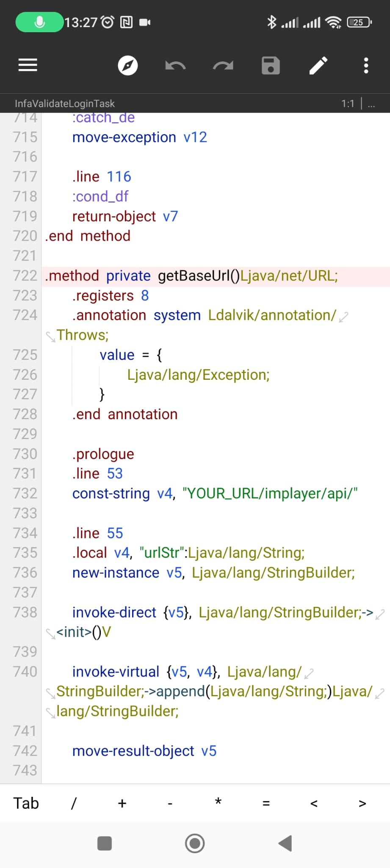Insert slash character from symbol bar
Viewport: 390px width, 868px height.
74,803
